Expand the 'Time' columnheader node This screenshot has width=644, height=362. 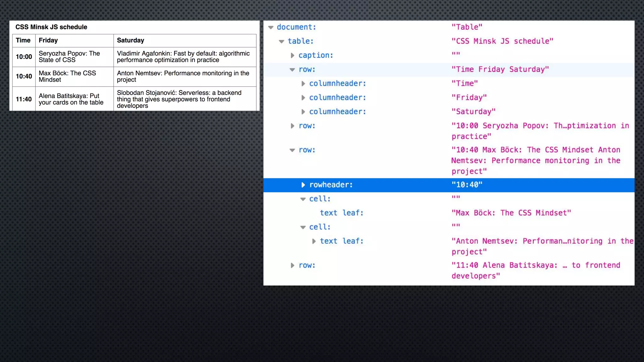(x=303, y=84)
